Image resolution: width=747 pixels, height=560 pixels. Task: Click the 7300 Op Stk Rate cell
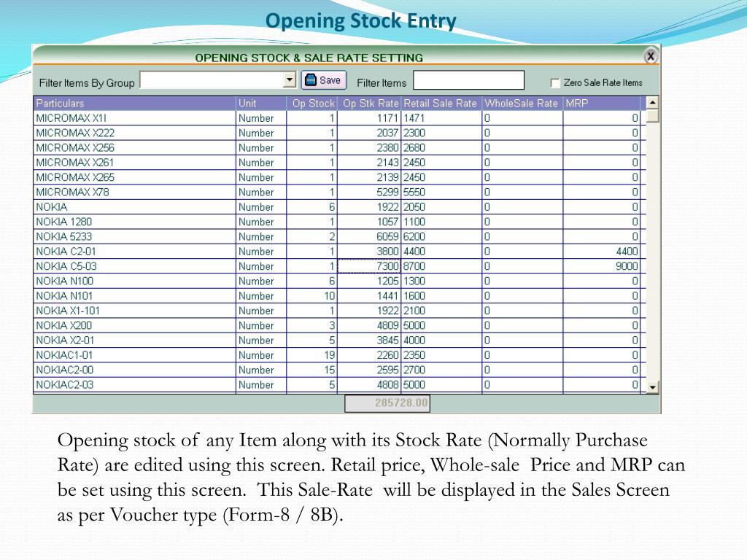coord(369,265)
